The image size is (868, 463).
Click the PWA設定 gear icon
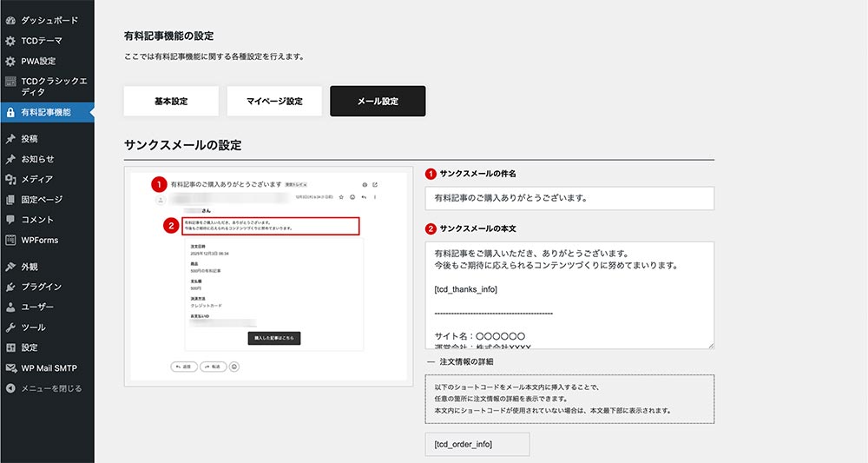point(10,61)
